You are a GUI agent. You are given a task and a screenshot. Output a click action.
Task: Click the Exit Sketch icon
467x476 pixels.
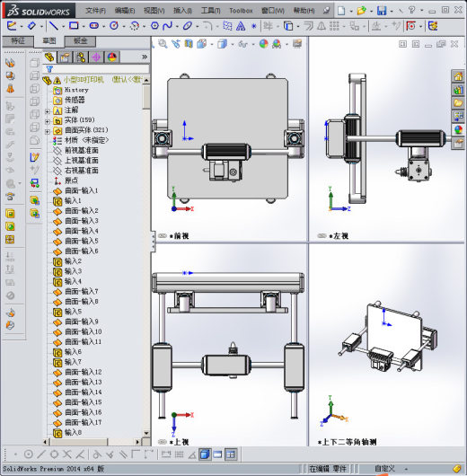tap(12, 26)
